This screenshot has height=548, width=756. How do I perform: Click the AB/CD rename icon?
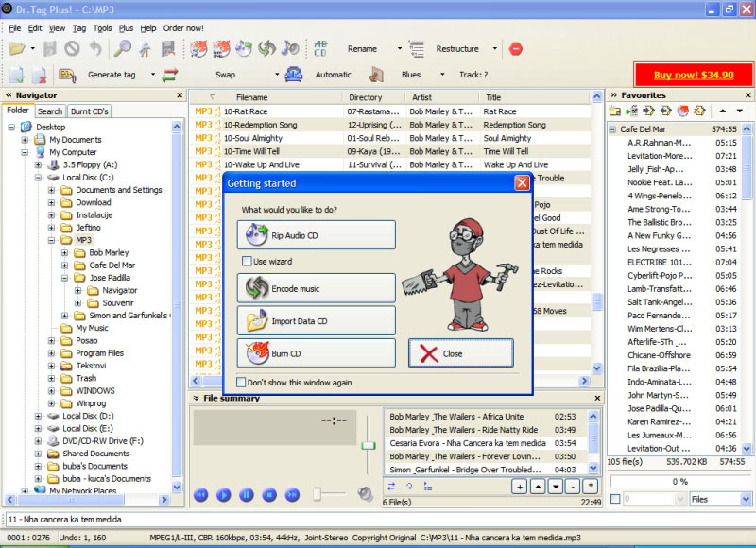(x=320, y=49)
